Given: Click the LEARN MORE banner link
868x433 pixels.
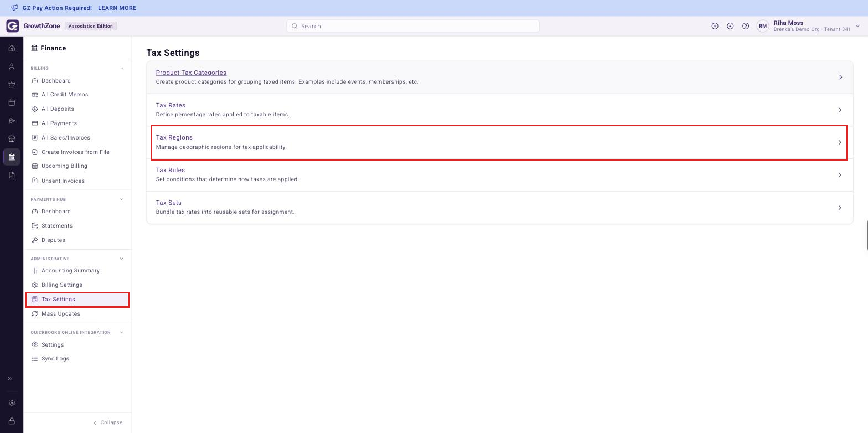Looking at the screenshot, I should point(117,8).
